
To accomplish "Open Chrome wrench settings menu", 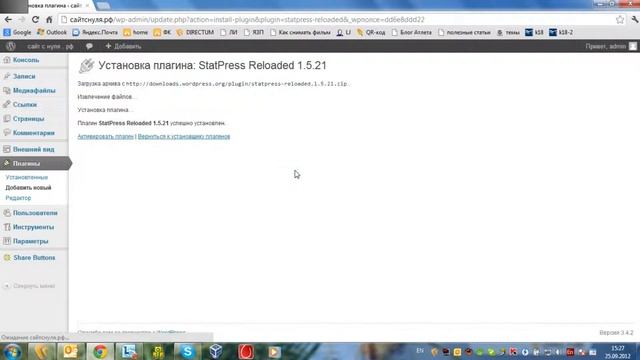I will point(634,20).
